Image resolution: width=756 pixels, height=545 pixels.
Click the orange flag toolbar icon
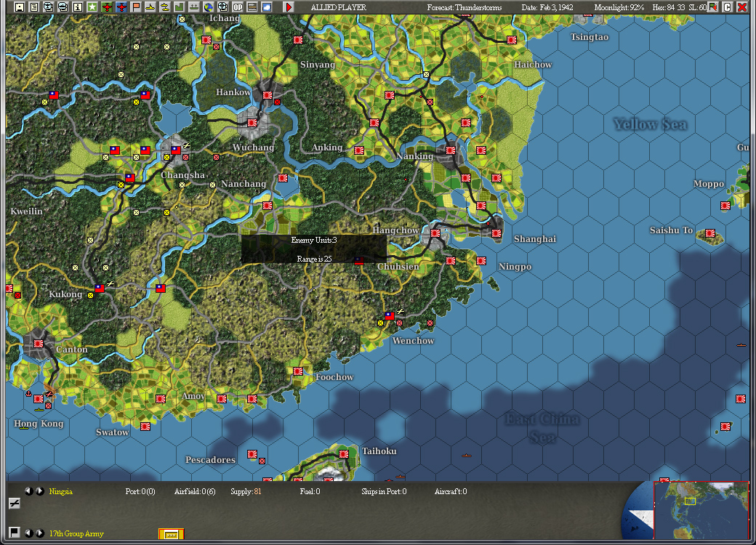pyautogui.click(x=136, y=7)
